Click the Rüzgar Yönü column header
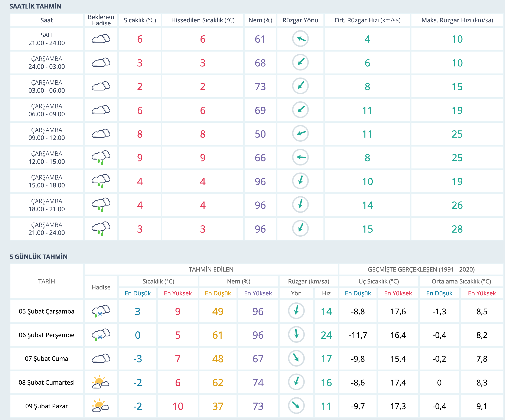The width and height of the screenshot is (505, 420). [300, 20]
